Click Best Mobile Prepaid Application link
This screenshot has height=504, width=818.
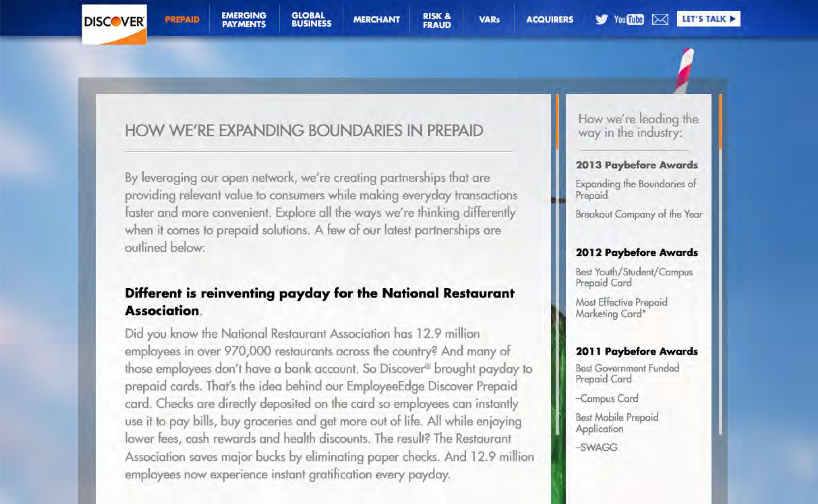tap(617, 423)
